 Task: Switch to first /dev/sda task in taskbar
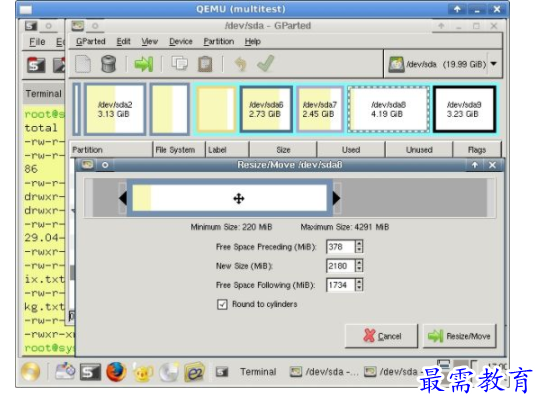pyautogui.click(x=324, y=372)
